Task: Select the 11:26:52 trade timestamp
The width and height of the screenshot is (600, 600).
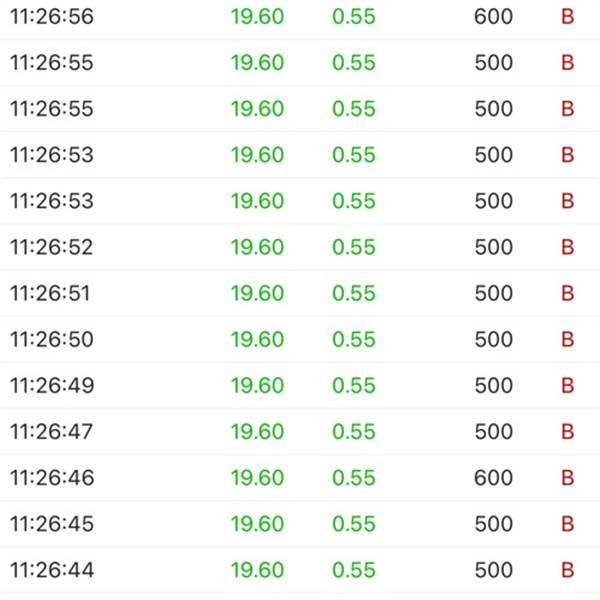Action: (x=52, y=247)
